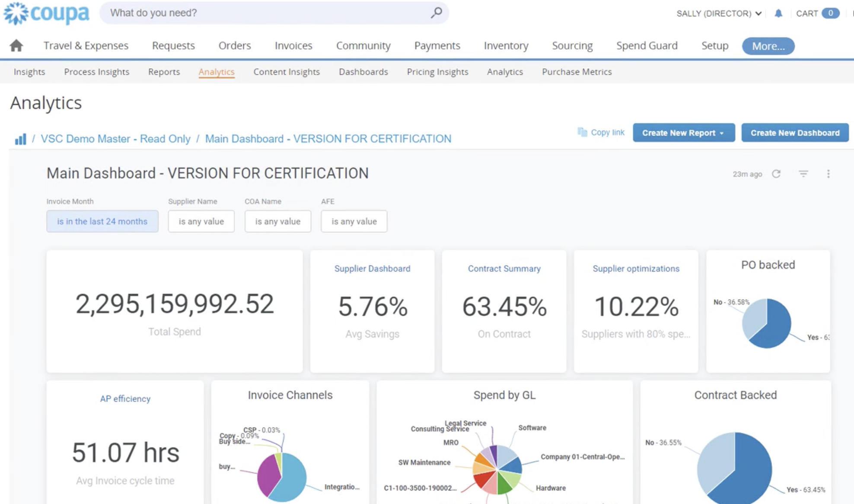The image size is (854, 504).
Task: Open the Requests menu
Action: click(173, 45)
